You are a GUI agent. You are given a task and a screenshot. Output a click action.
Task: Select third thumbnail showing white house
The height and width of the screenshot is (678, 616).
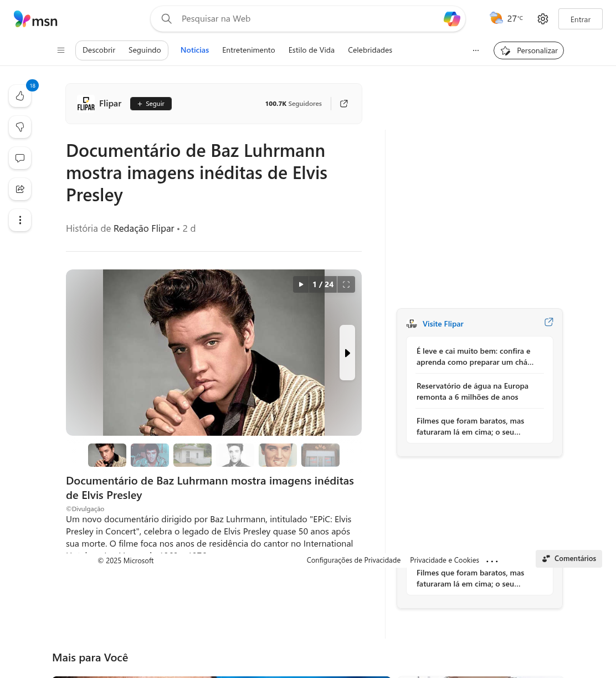(192, 455)
